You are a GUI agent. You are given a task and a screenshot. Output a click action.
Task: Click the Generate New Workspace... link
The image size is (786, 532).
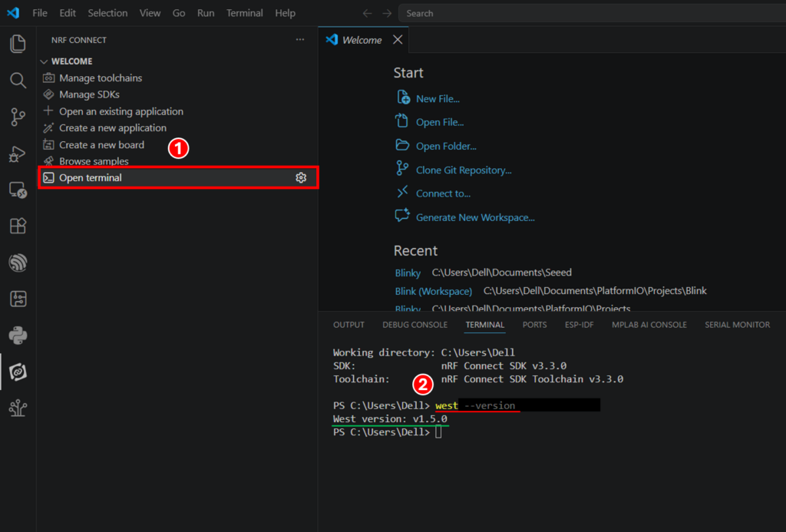click(x=475, y=217)
